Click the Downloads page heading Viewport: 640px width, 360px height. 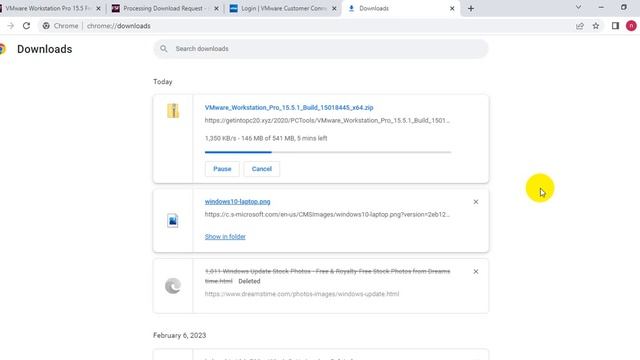point(44,49)
